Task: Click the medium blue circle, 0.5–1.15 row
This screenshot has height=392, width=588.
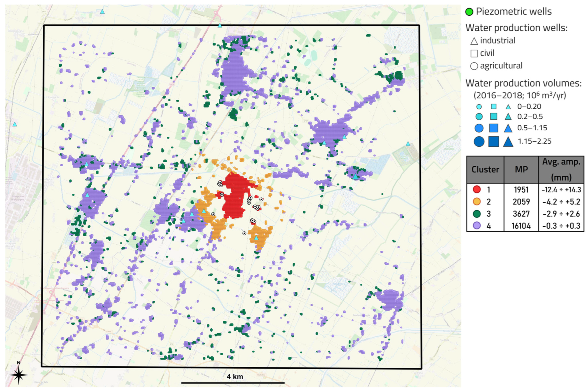Action: tap(479, 128)
